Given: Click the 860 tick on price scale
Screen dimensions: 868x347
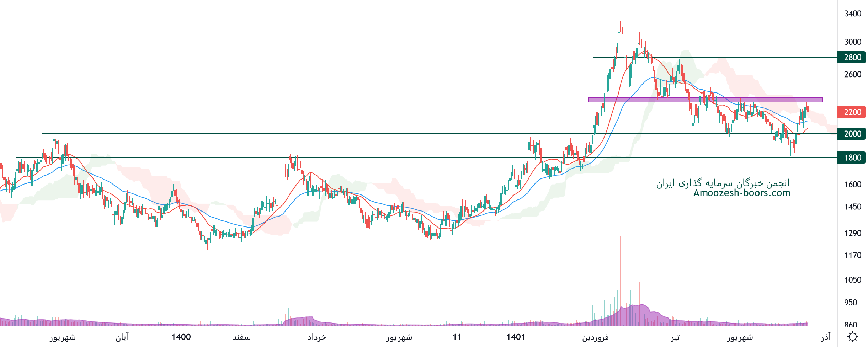Looking at the screenshot, I should [851, 324].
